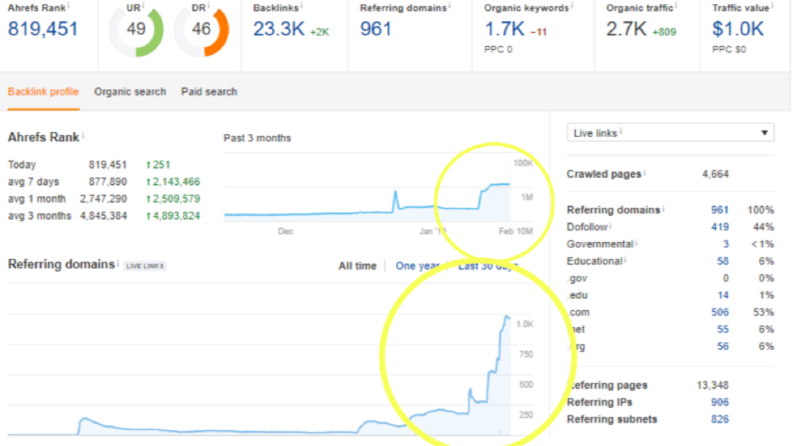
Task: Click the DR 46 gauge
Action: click(201, 30)
